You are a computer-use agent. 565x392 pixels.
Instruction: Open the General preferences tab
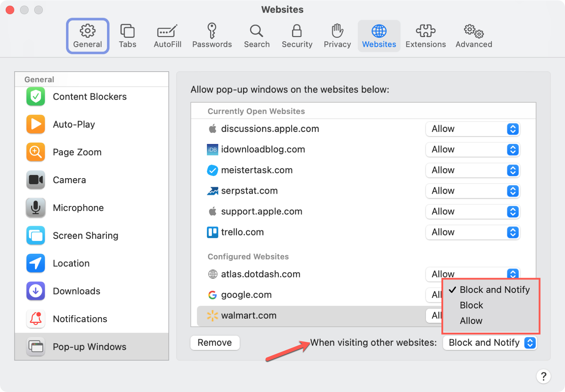[x=88, y=36]
